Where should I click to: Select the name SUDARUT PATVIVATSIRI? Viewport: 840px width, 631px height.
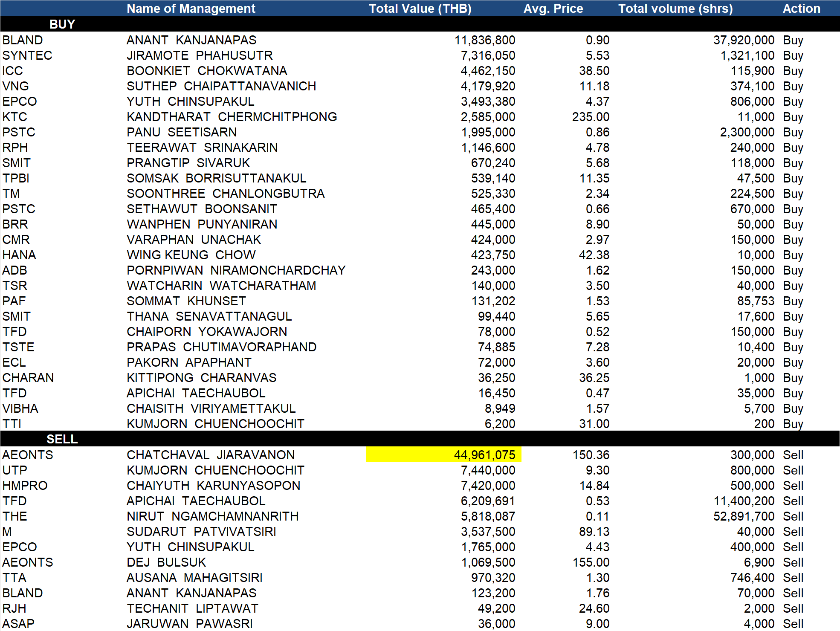201,532
